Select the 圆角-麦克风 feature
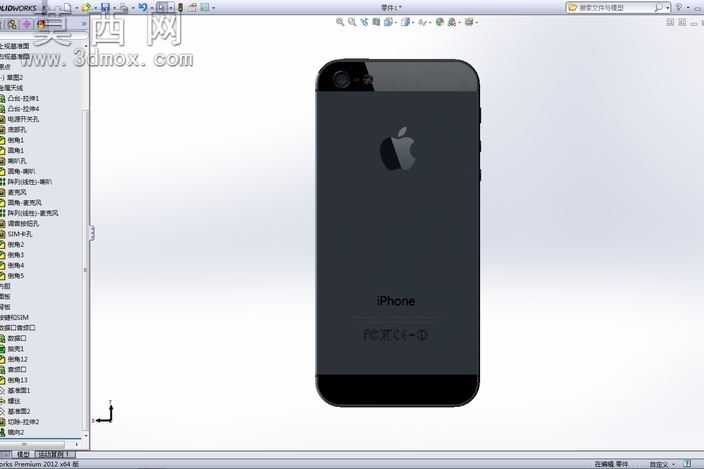This screenshot has height=469, width=704. pos(25,202)
